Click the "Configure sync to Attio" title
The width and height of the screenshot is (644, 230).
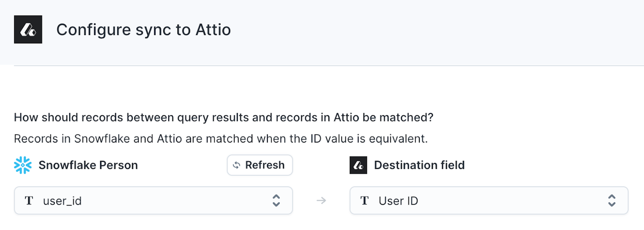[143, 30]
